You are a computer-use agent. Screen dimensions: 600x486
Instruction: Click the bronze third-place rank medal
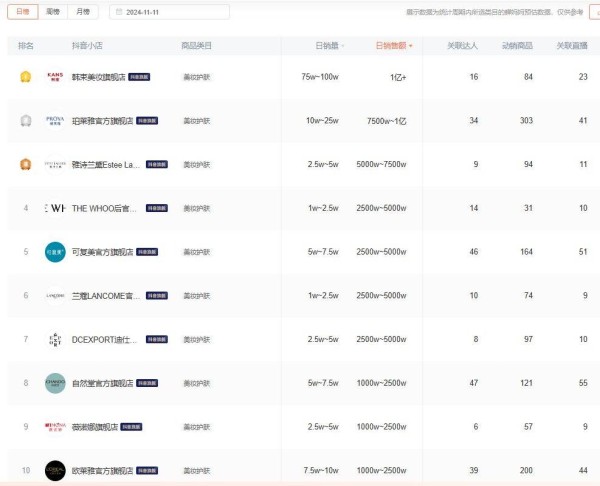click(26, 164)
